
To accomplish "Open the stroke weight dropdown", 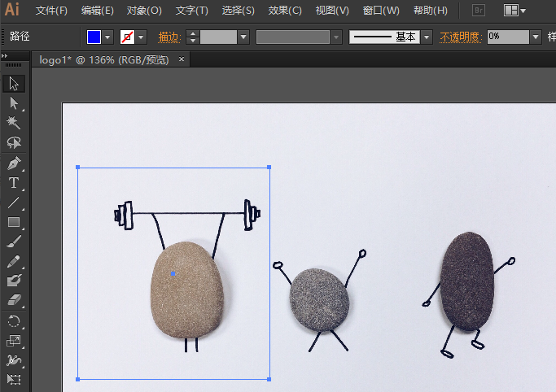I will tap(243, 37).
